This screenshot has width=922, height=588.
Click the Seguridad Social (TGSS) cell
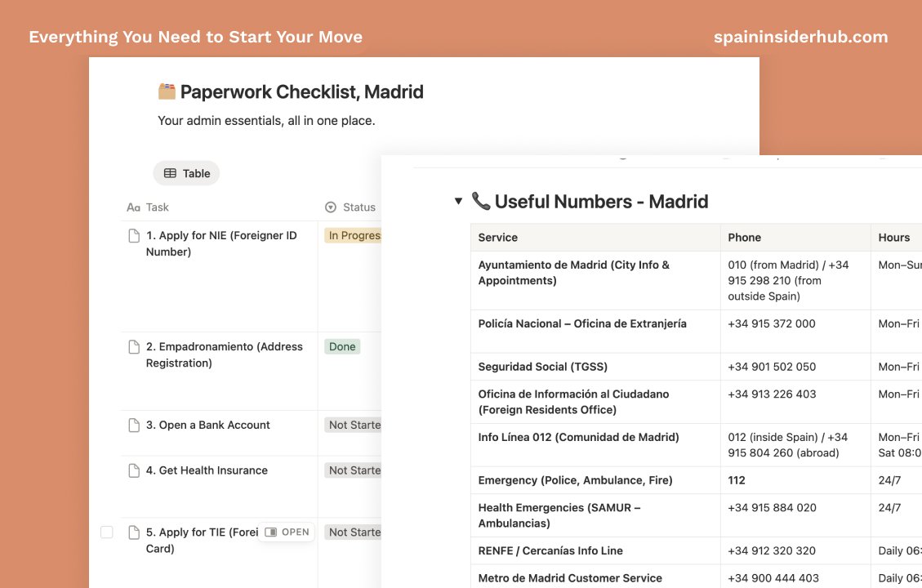595,367
